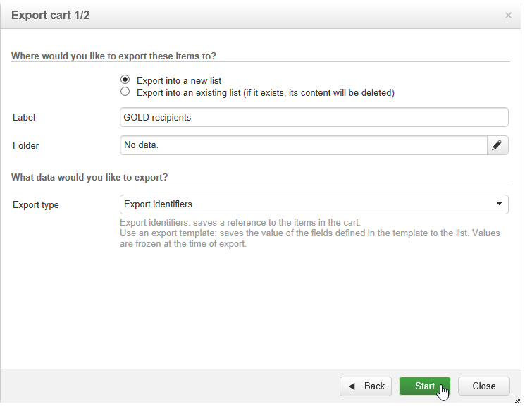The image size is (532, 416).
Task: Go back using the Back button
Action: coord(366,386)
